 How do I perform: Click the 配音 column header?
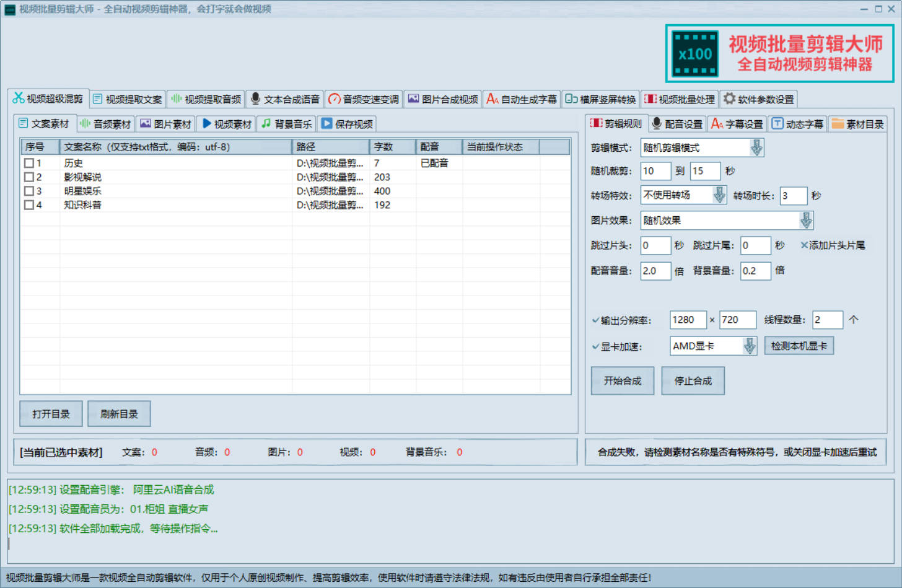pos(439,147)
